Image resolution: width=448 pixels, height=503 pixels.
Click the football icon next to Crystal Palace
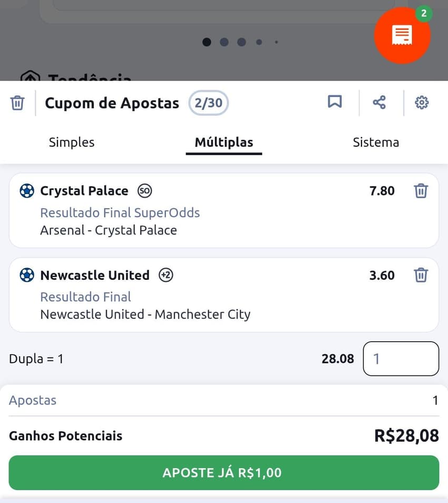coord(26,191)
